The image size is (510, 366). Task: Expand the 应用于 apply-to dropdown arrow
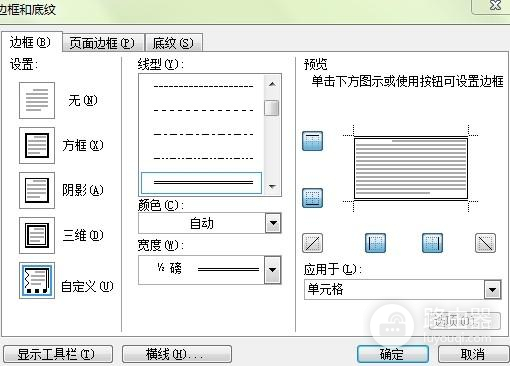coord(492,290)
